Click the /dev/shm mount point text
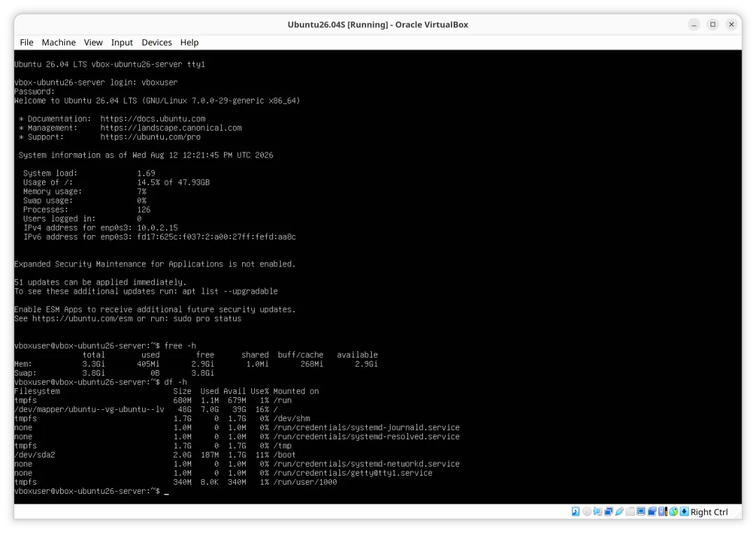Viewport: 756px width, 533px height. tap(291, 418)
